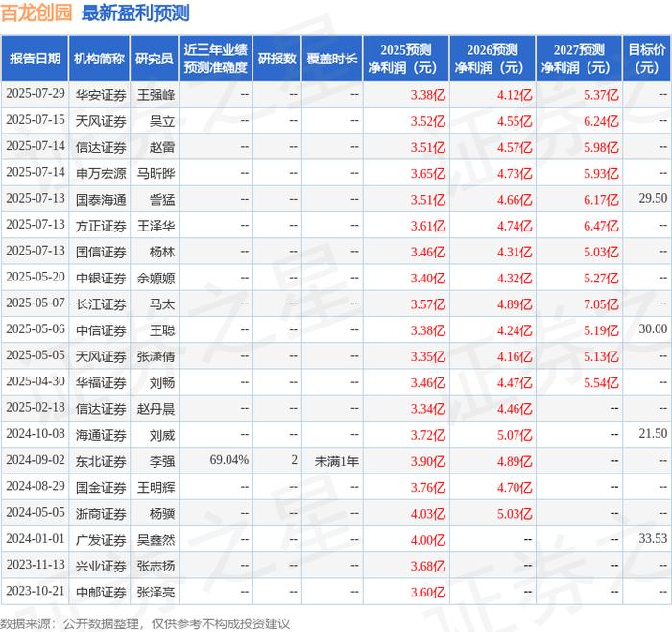672x632 pixels.
Task: Select the 2026预测净利润 column header
Action: [x=492, y=59]
